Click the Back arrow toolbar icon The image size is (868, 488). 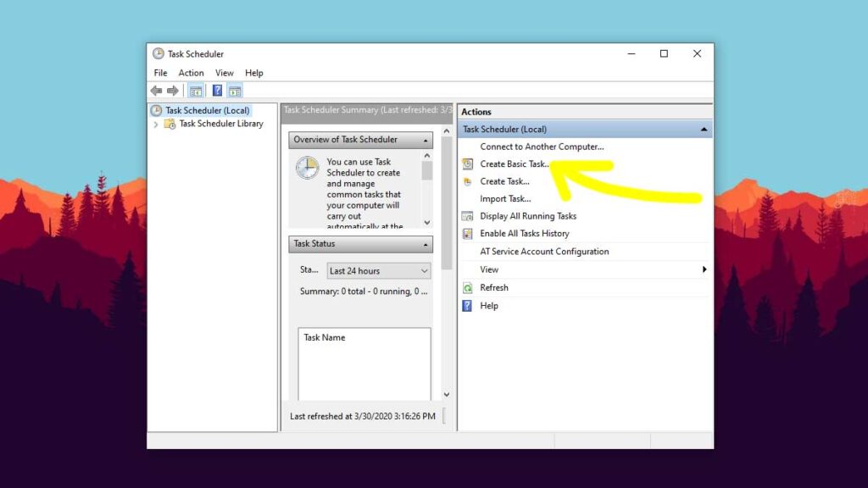pos(156,91)
